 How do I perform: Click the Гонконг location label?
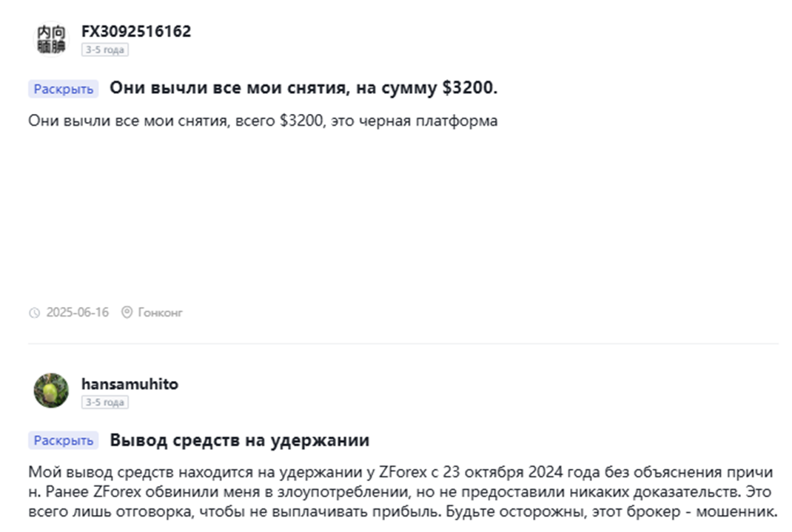(160, 312)
